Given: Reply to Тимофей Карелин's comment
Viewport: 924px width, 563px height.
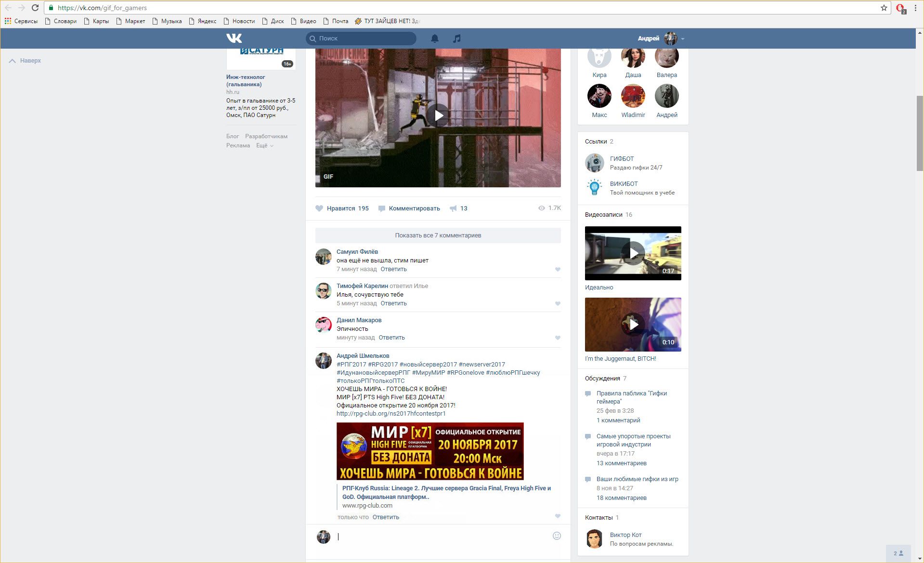Looking at the screenshot, I should click(x=393, y=303).
